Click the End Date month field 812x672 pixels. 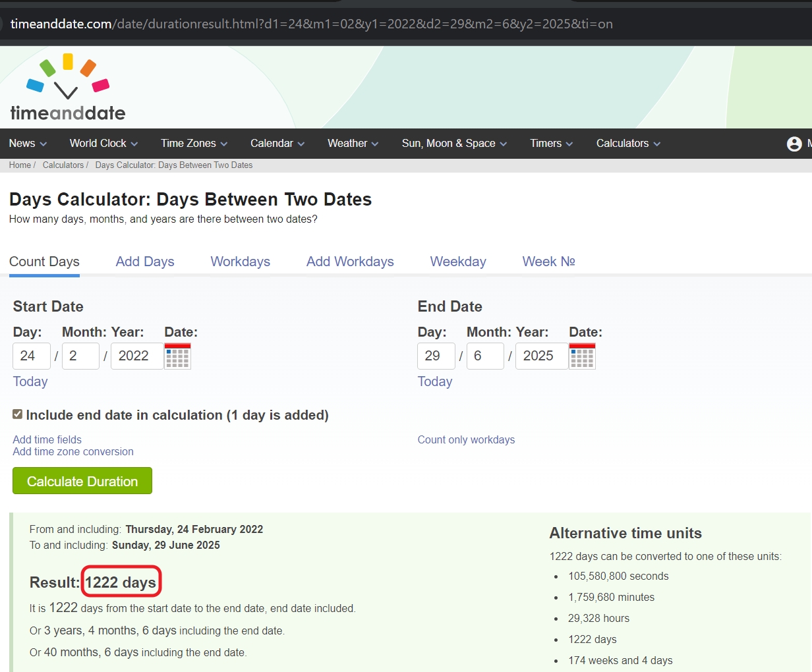coord(485,356)
